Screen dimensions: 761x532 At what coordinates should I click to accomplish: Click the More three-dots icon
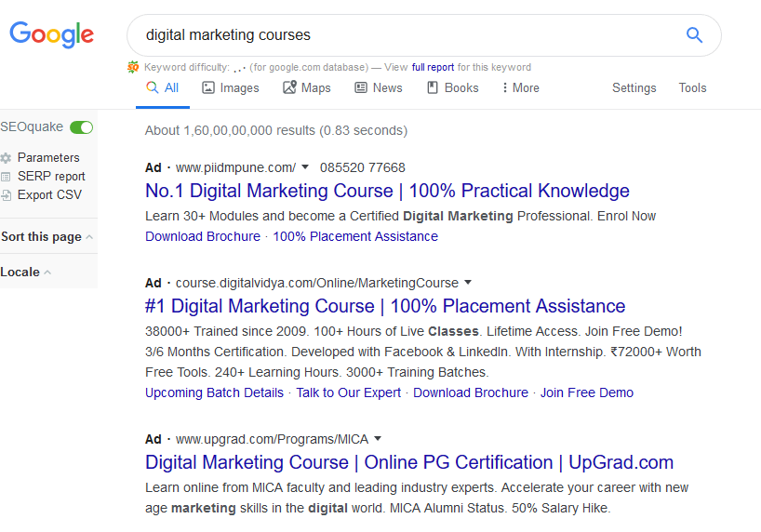coord(505,87)
